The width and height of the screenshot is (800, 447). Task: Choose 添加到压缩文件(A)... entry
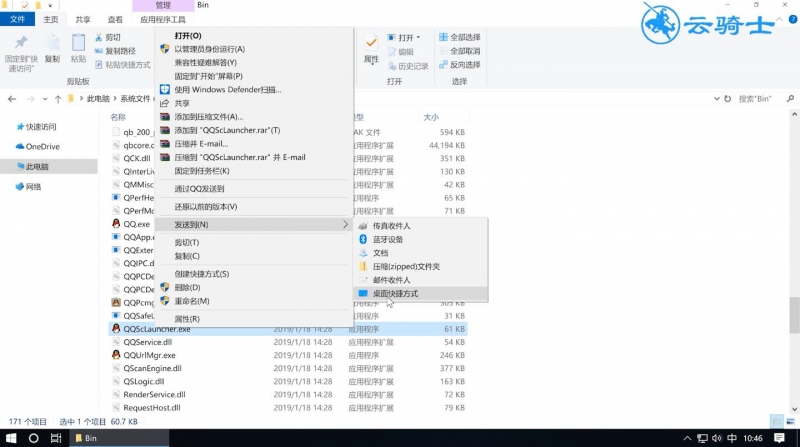coord(254,116)
